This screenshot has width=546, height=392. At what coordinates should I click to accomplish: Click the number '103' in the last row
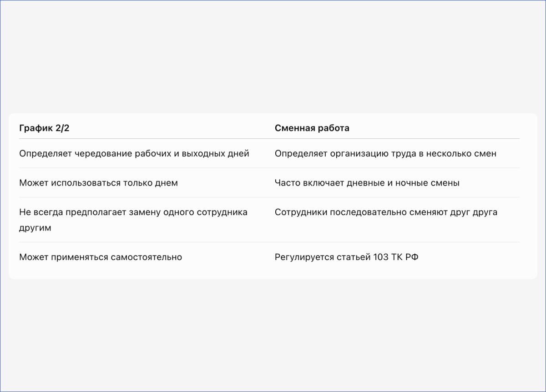pyautogui.click(x=380, y=257)
